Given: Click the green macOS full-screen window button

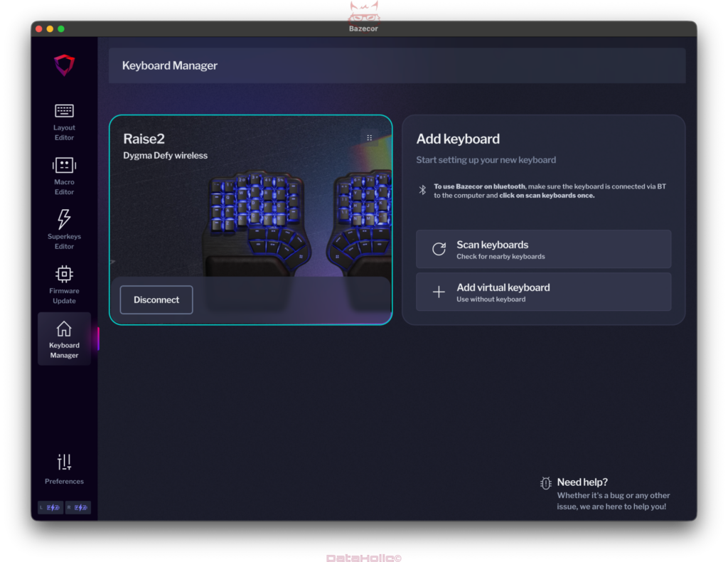Looking at the screenshot, I should click(x=61, y=28).
